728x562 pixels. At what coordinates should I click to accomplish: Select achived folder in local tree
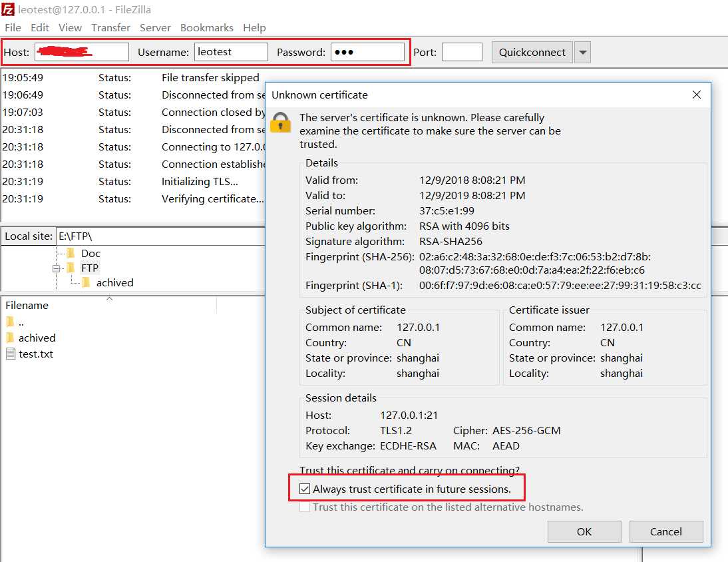[x=114, y=282]
